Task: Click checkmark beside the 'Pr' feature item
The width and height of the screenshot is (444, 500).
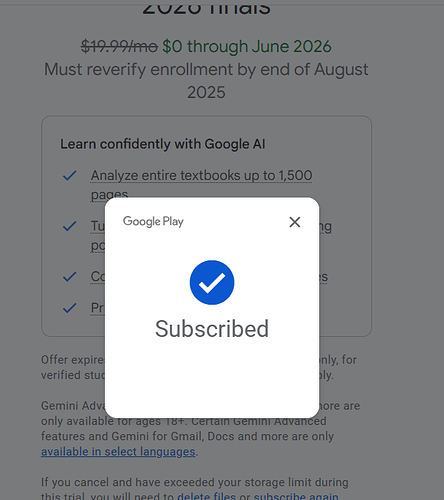Action: (70, 308)
